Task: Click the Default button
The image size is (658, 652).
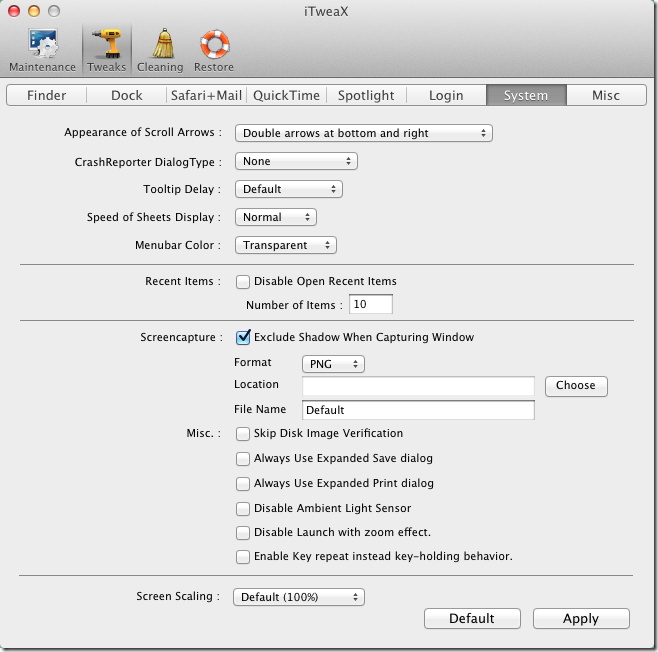Action: [x=472, y=618]
